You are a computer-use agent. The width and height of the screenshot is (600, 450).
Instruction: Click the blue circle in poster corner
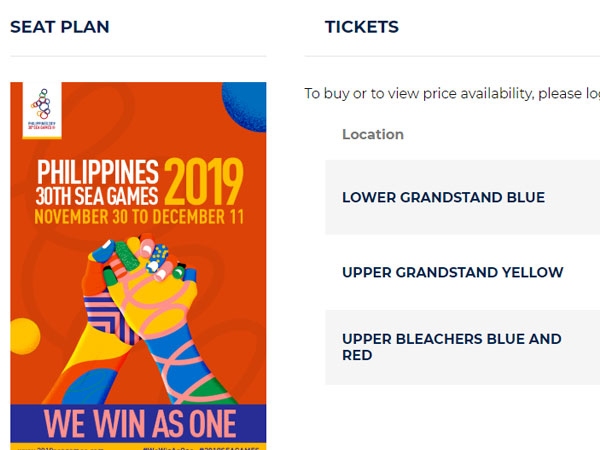246,104
